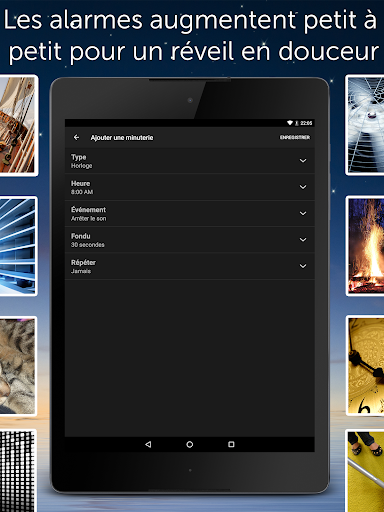Open the black and white dotted thumbnail
384x512 pixels.
coord(18,471)
